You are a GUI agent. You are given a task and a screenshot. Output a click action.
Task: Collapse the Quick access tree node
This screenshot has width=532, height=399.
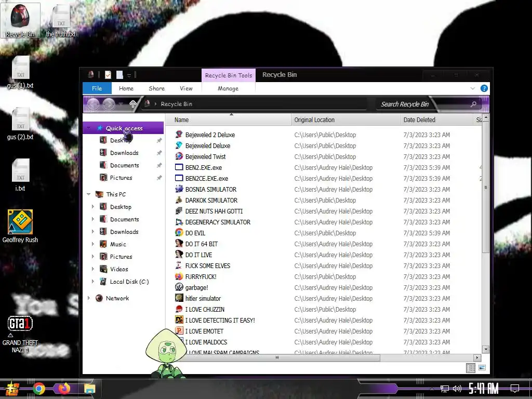coord(88,128)
